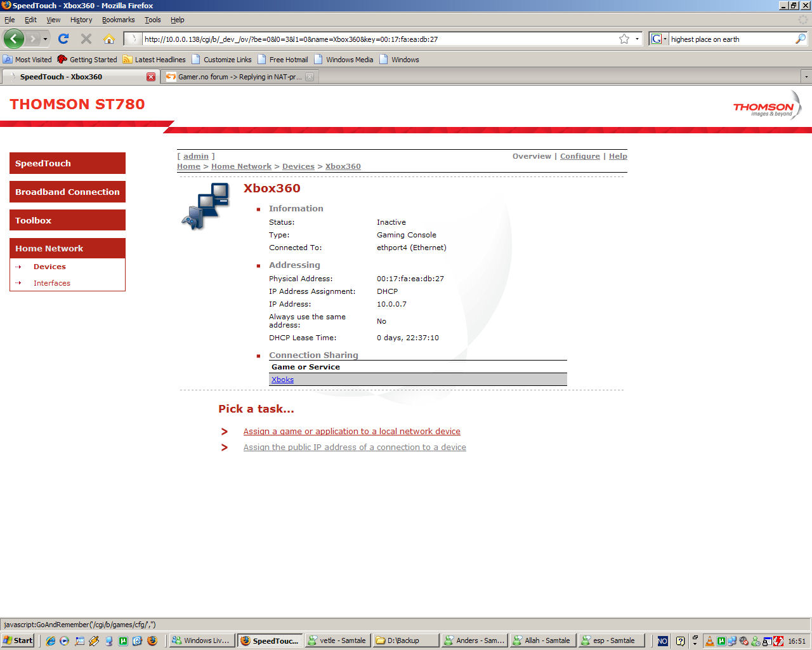Open the Customize Links bookmark
The height and width of the screenshot is (650, 812).
[221, 59]
